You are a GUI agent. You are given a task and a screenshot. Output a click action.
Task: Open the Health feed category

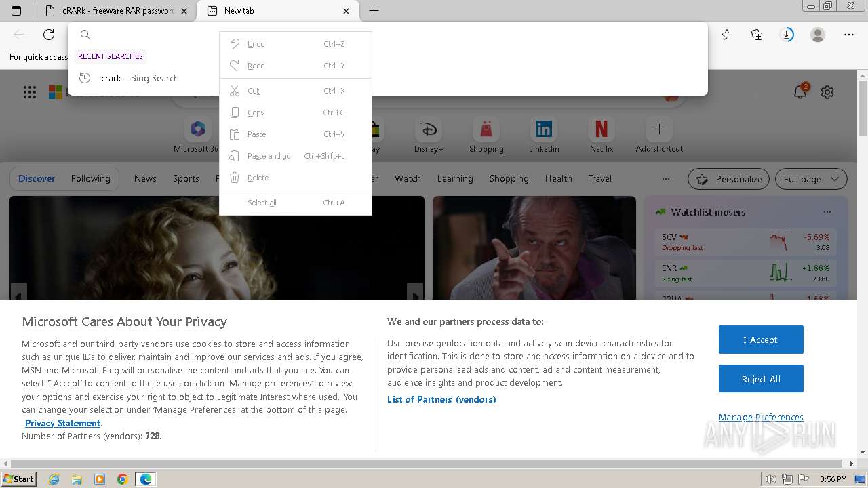tap(558, 178)
